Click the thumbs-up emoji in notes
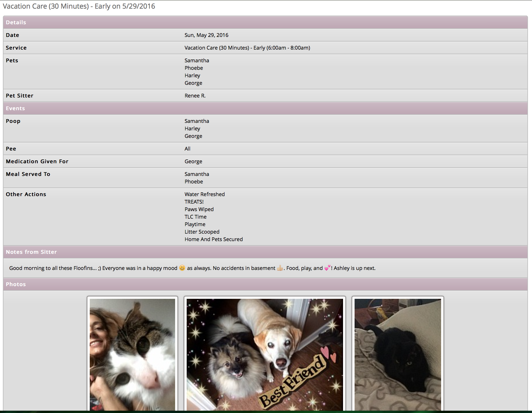 (x=280, y=268)
